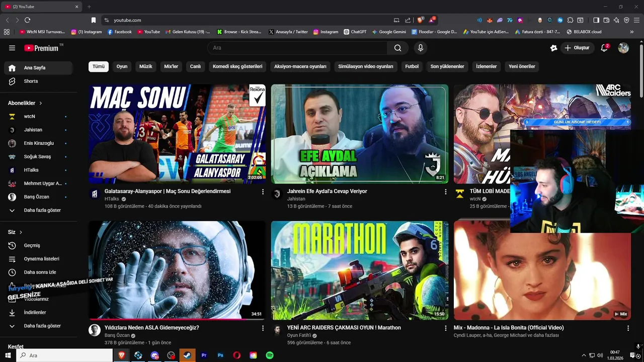
Task: Open the YouTube notifications bell
Action: (604, 48)
